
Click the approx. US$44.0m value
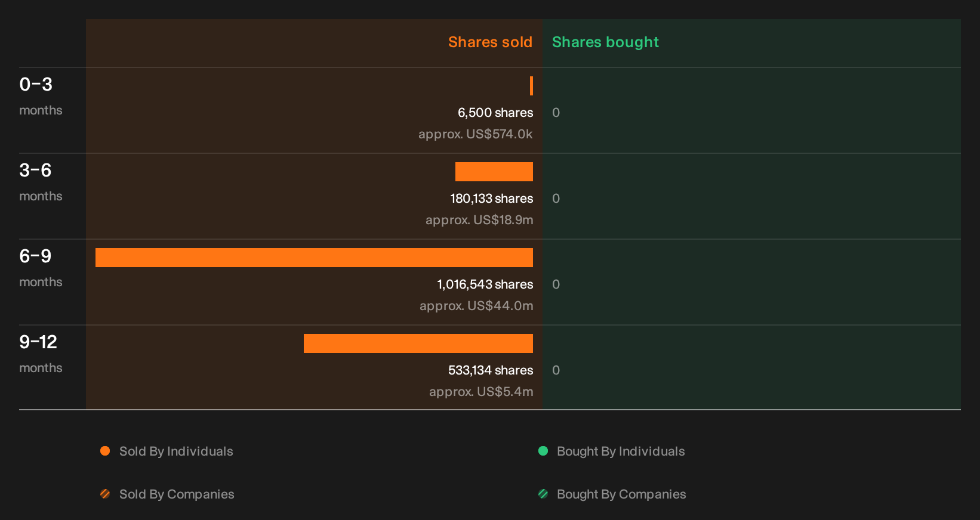pyautogui.click(x=476, y=306)
